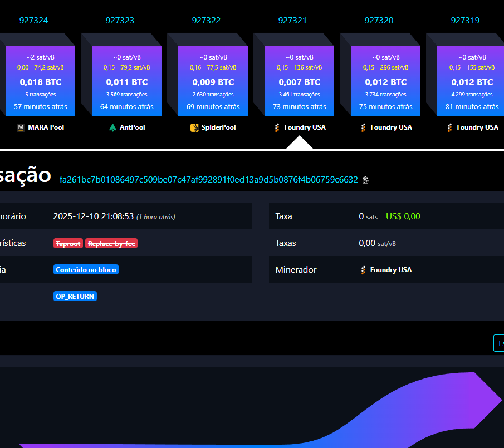The image size is (504, 448).
Task: Click the Foundry USA icon in Minerador row
Action: [x=364, y=270]
